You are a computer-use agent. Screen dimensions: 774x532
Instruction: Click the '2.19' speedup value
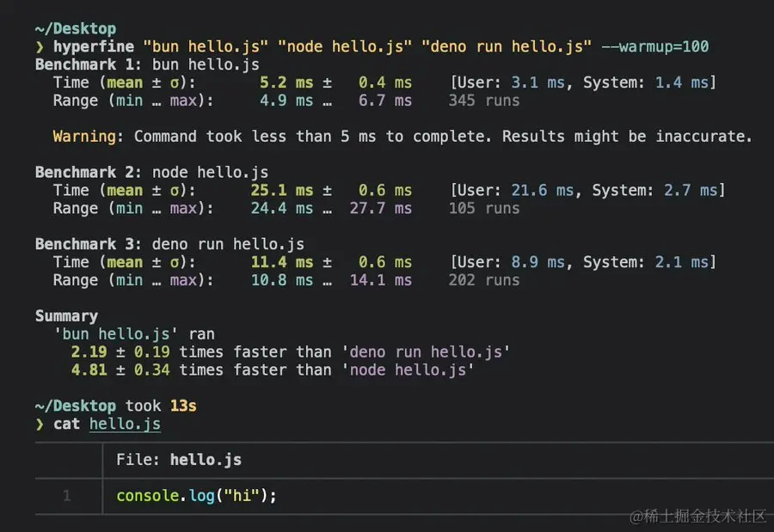[x=89, y=352]
